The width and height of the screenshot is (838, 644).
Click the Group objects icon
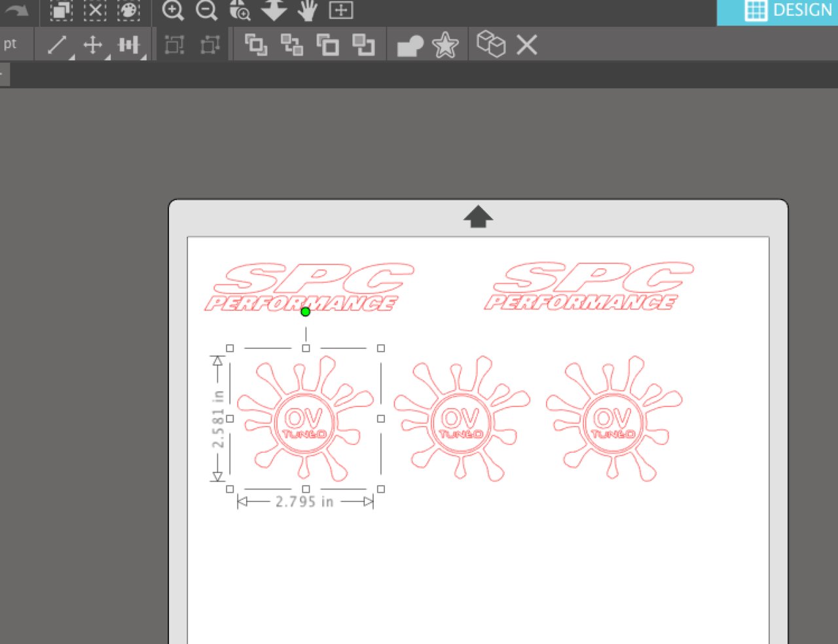coord(174,45)
